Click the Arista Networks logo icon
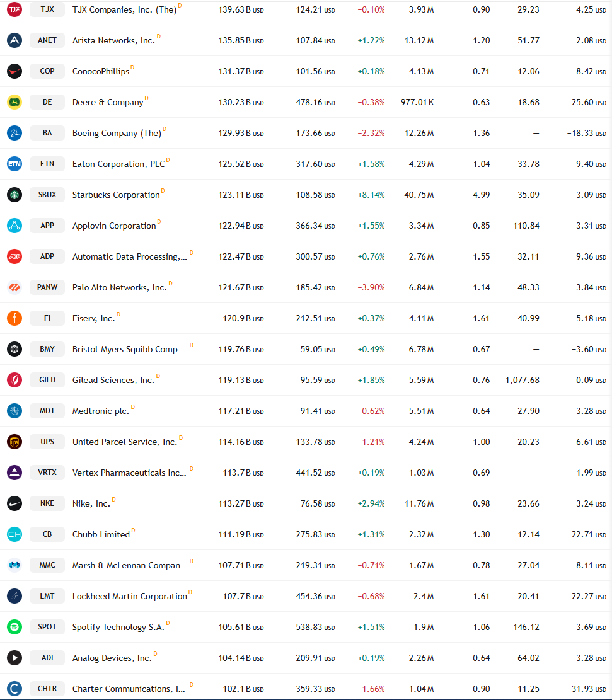612x700 pixels. (x=14, y=40)
